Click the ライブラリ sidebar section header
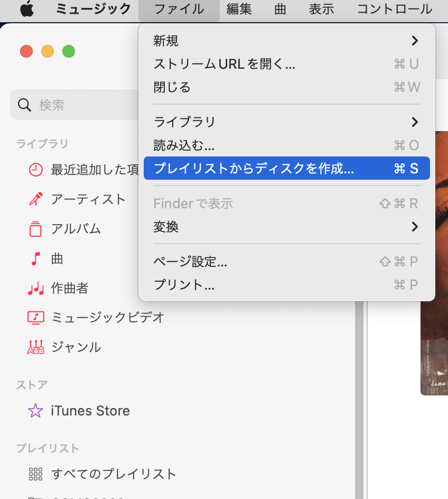Viewport: 448px width, 499px height. (x=42, y=144)
